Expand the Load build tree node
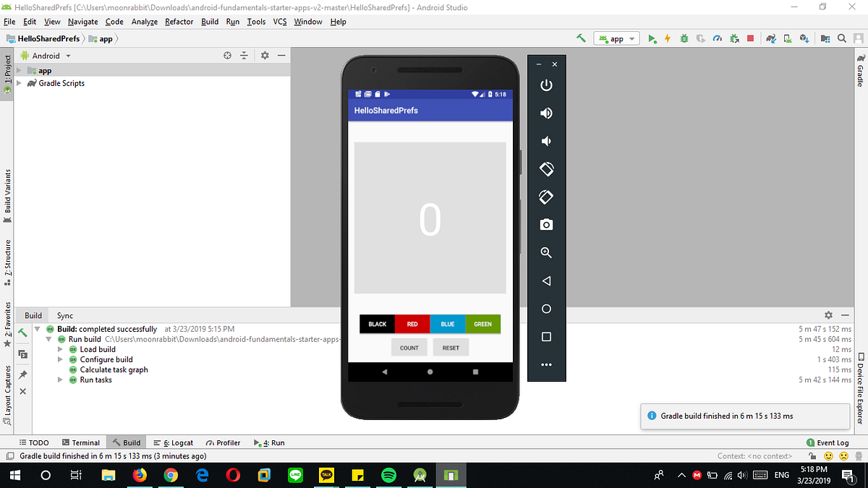 point(60,348)
